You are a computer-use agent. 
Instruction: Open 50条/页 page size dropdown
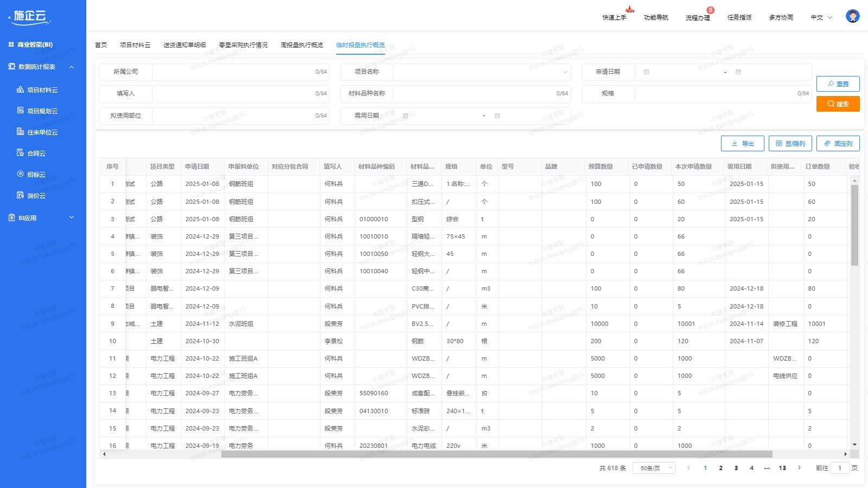[654, 468]
